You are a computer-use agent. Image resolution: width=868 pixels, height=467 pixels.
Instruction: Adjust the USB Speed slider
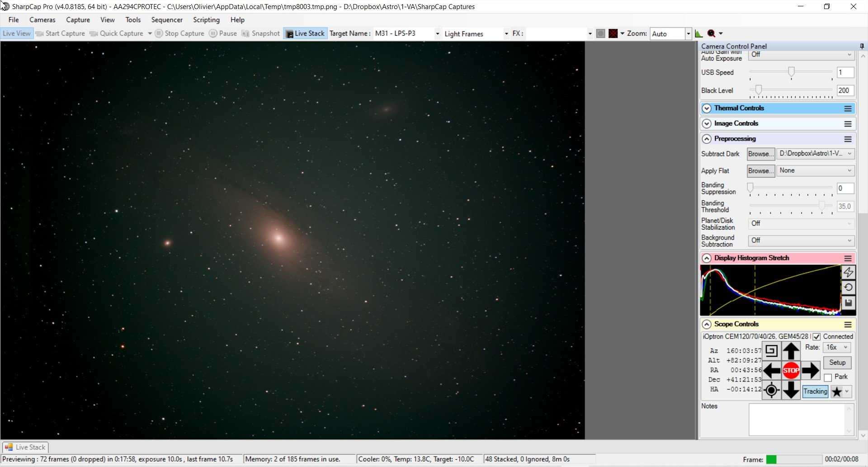[791, 72]
